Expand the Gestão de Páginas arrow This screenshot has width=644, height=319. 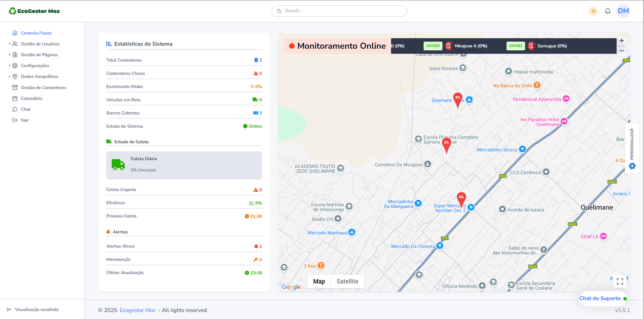(x=10, y=55)
